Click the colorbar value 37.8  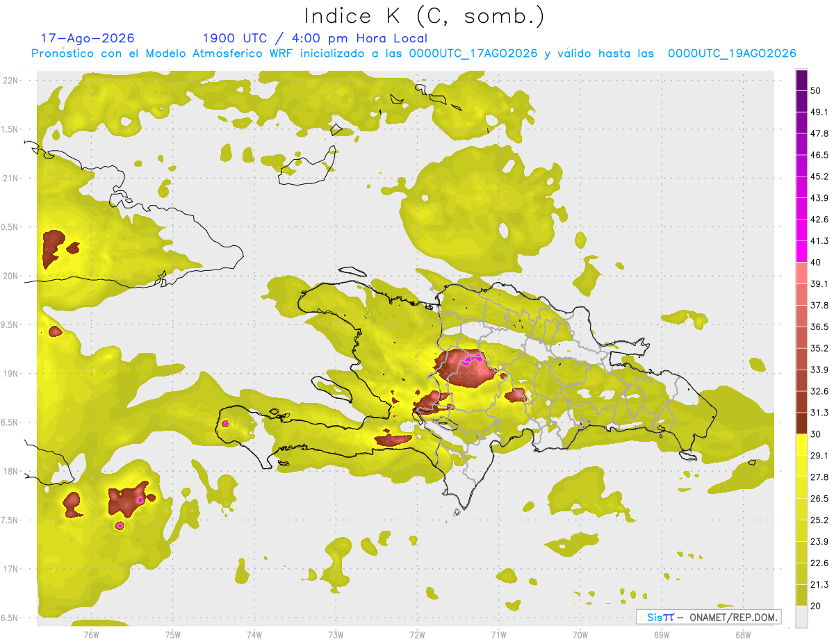click(x=821, y=305)
